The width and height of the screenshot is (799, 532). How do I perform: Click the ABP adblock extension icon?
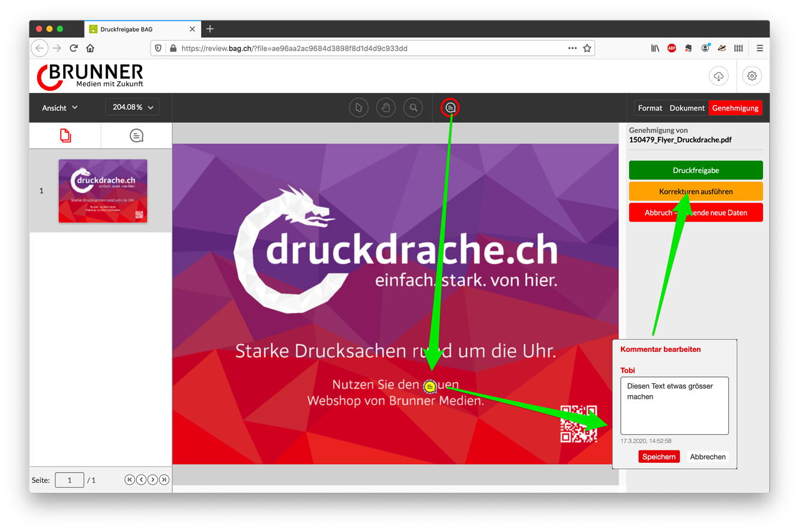672,48
